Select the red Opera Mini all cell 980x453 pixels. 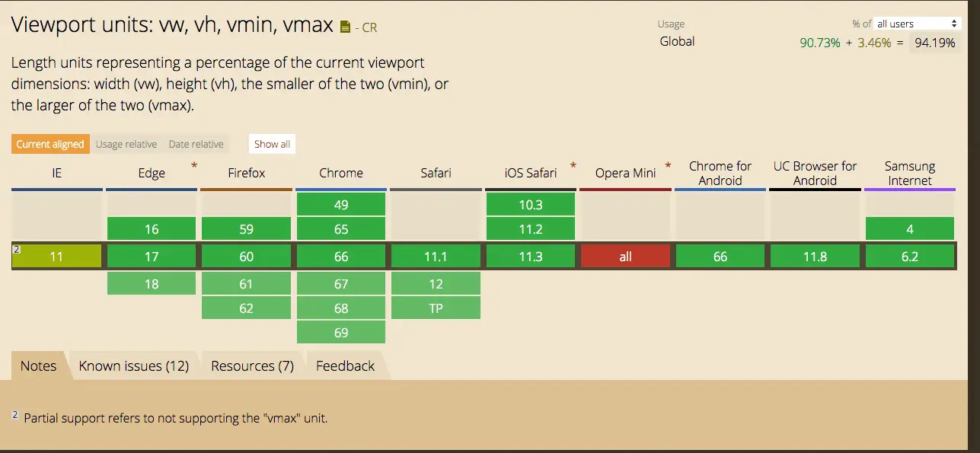pyautogui.click(x=625, y=257)
